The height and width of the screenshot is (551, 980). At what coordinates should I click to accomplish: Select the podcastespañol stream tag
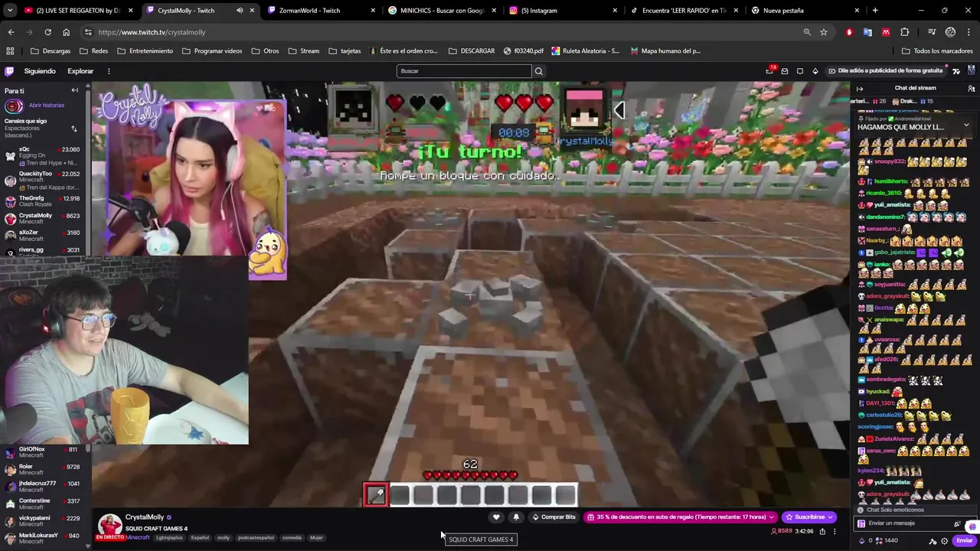click(256, 538)
